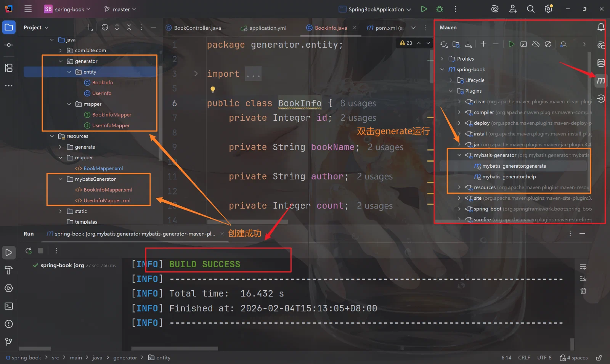Image resolution: width=610 pixels, height=364 pixels.
Task: Open the Terminal tool window icon
Action: click(9, 306)
